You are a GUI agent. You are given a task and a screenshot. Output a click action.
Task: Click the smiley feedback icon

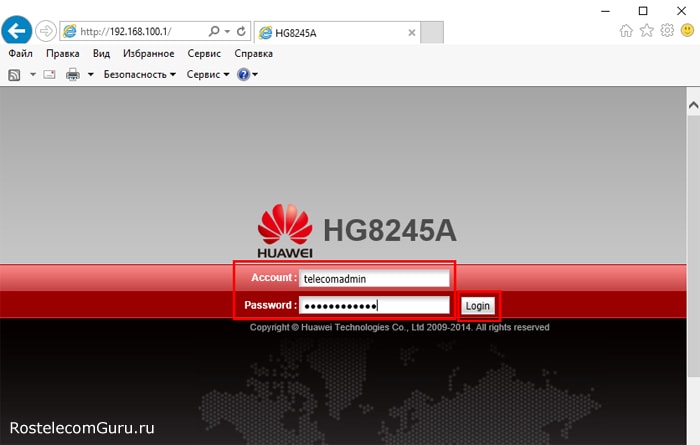pos(687,31)
